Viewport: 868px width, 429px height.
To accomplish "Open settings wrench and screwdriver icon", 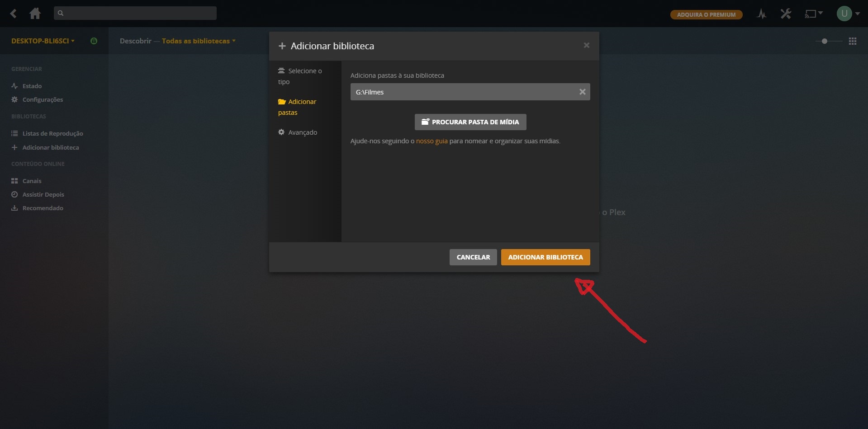I will tap(786, 14).
